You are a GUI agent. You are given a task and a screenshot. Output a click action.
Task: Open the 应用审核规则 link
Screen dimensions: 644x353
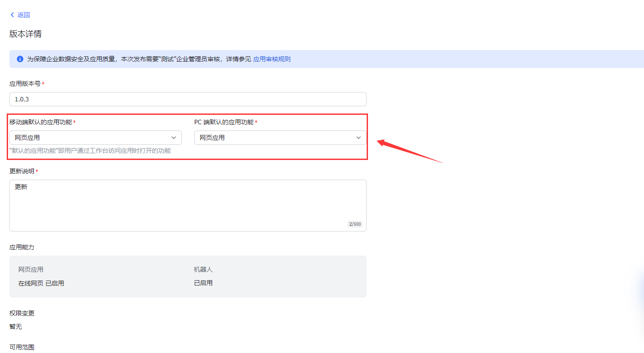(x=272, y=59)
